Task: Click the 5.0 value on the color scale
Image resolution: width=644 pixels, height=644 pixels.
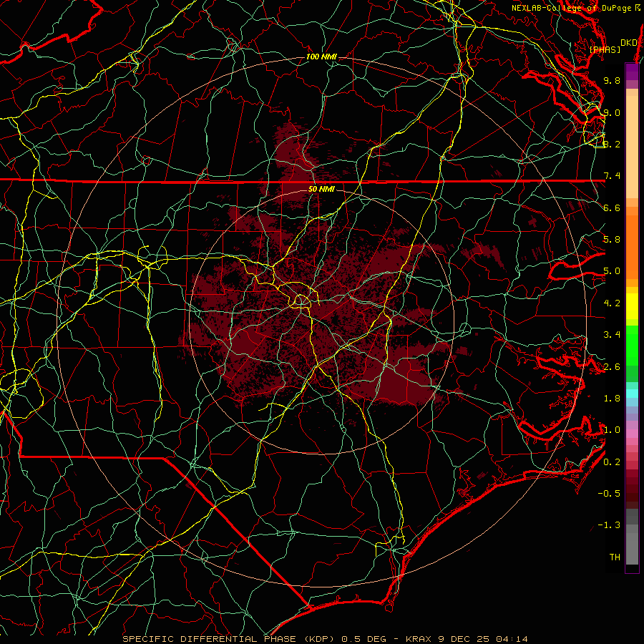Action: click(612, 271)
